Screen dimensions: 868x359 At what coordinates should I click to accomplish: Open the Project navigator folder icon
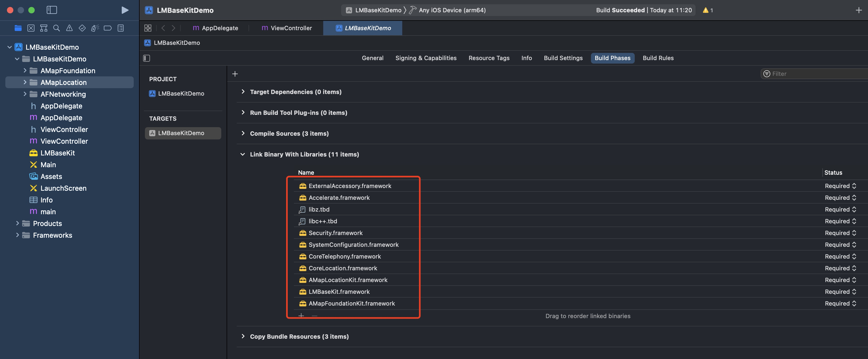pos(18,28)
